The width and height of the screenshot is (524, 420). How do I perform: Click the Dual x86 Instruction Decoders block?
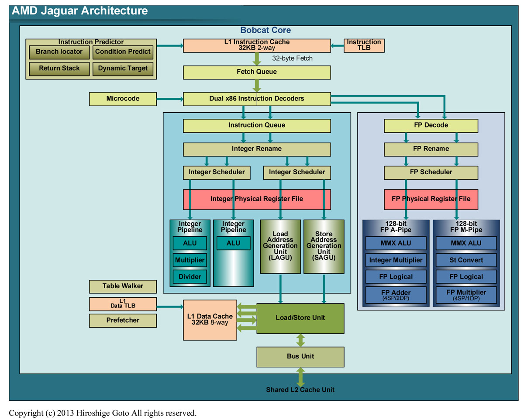[x=256, y=99]
